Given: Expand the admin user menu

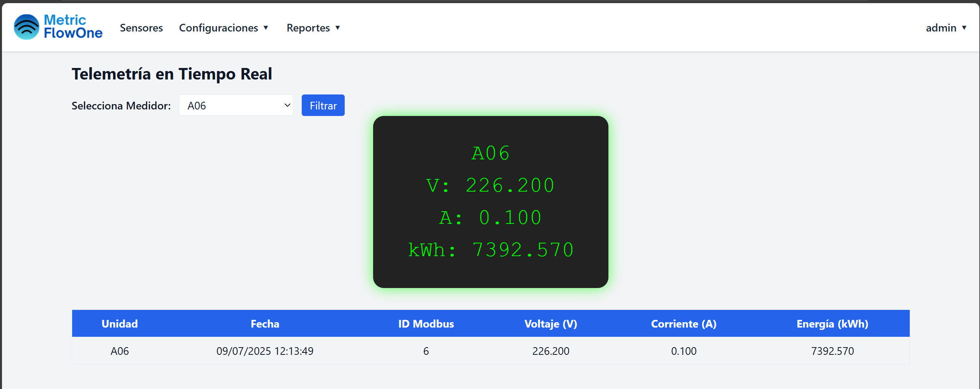Looking at the screenshot, I should pyautogui.click(x=946, y=28).
